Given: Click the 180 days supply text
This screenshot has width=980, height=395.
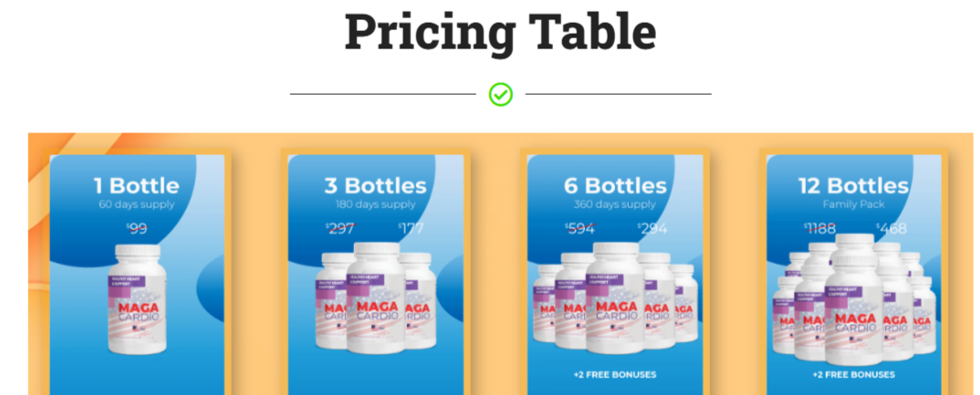Looking at the screenshot, I should click(376, 204).
